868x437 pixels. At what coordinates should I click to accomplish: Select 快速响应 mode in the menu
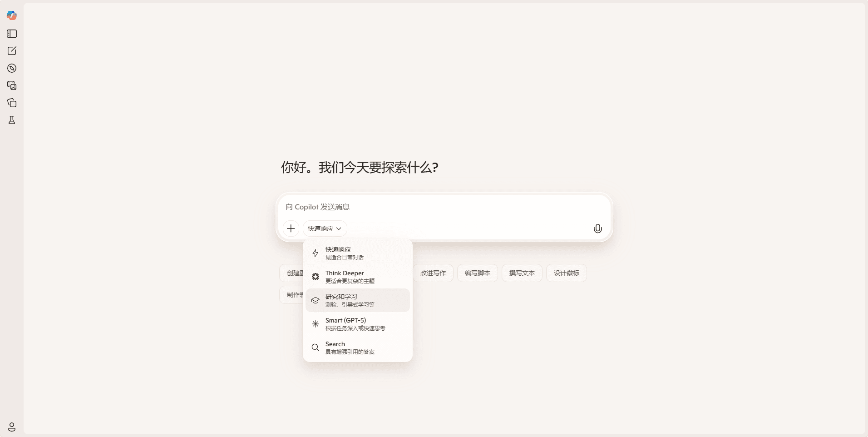pyautogui.click(x=357, y=253)
